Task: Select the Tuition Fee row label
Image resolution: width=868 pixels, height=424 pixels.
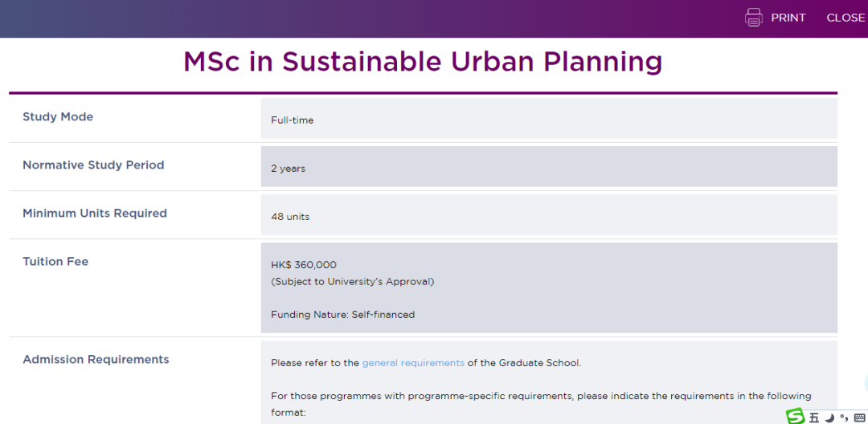Action: [x=55, y=262]
